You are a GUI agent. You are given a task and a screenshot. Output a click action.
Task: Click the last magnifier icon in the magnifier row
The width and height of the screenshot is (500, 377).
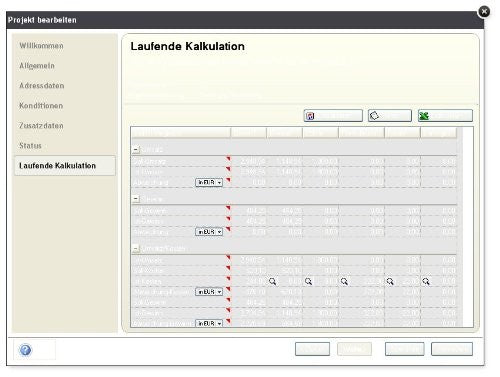coord(426,282)
